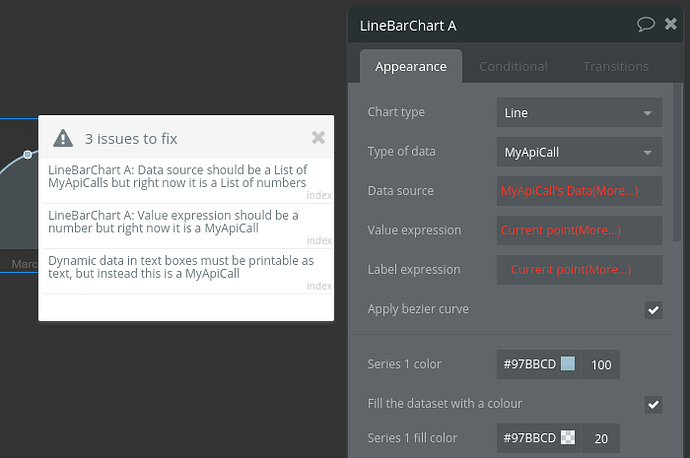This screenshot has width=690, height=458.
Task: Select the Appearance tab
Action: click(x=411, y=67)
